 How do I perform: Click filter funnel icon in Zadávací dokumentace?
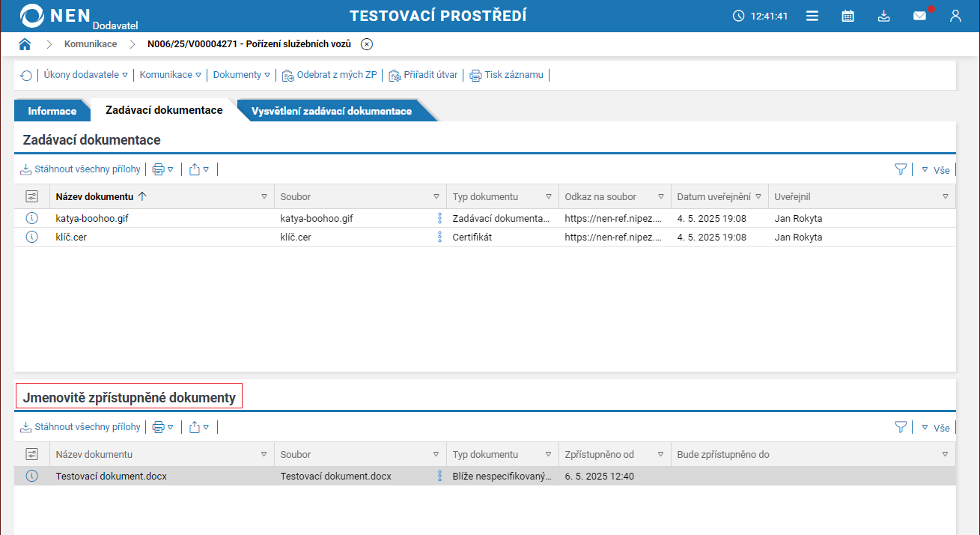coord(901,170)
